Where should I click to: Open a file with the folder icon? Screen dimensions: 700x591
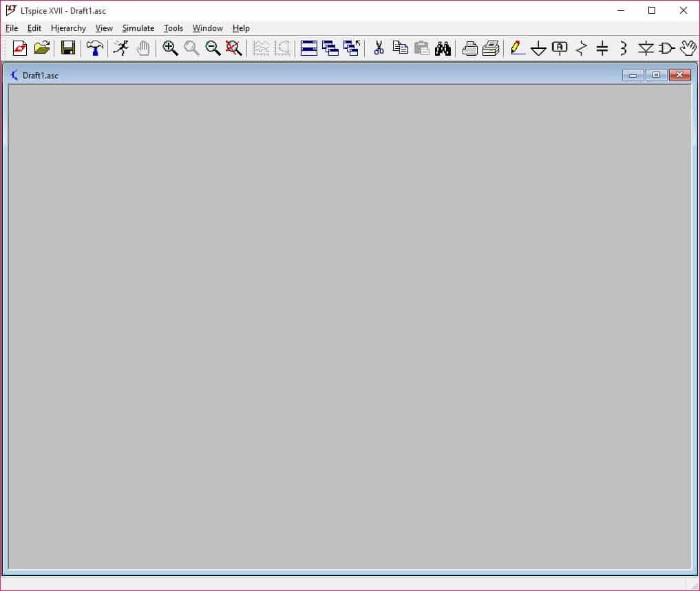(x=42, y=48)
